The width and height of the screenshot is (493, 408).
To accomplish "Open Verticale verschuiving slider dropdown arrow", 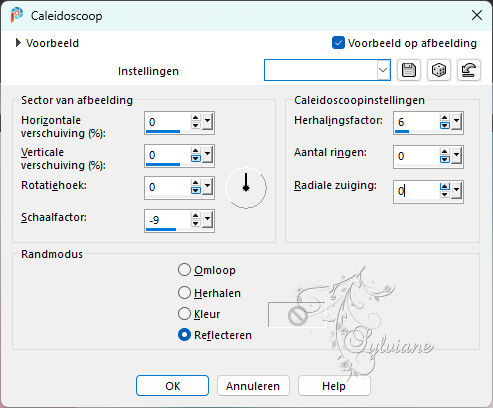I will click(207, 155).
